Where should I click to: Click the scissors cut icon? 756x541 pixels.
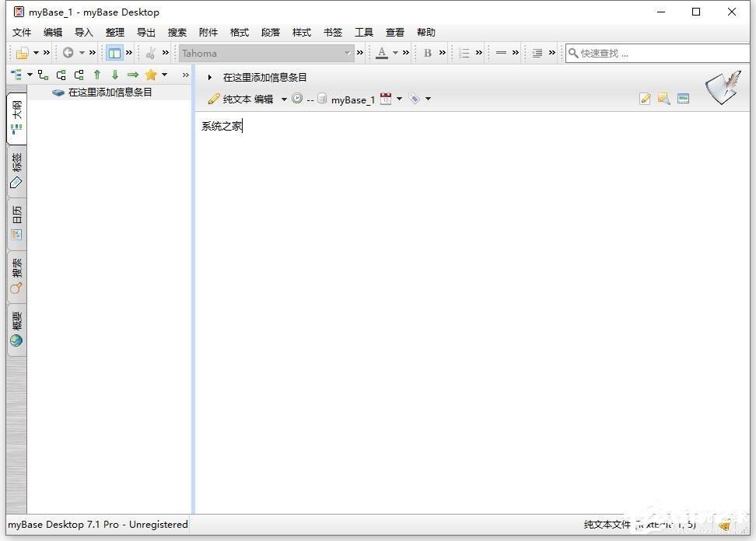pyautogui.click(x=151, y=53)
